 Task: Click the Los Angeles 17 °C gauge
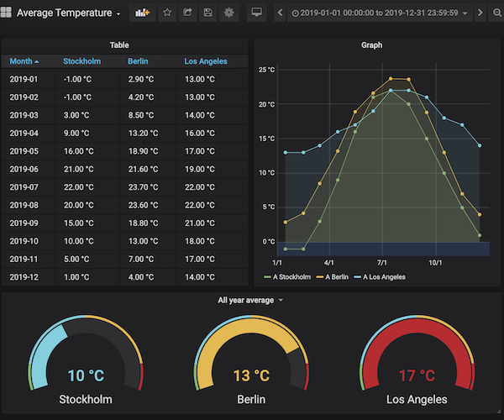click(417, 353)
